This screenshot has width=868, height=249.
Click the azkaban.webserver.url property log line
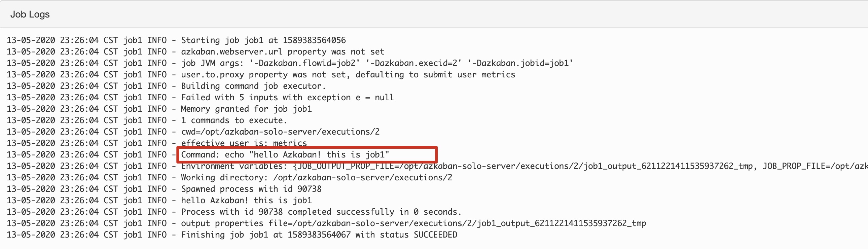pyautogui.click(x=195, y=52)
